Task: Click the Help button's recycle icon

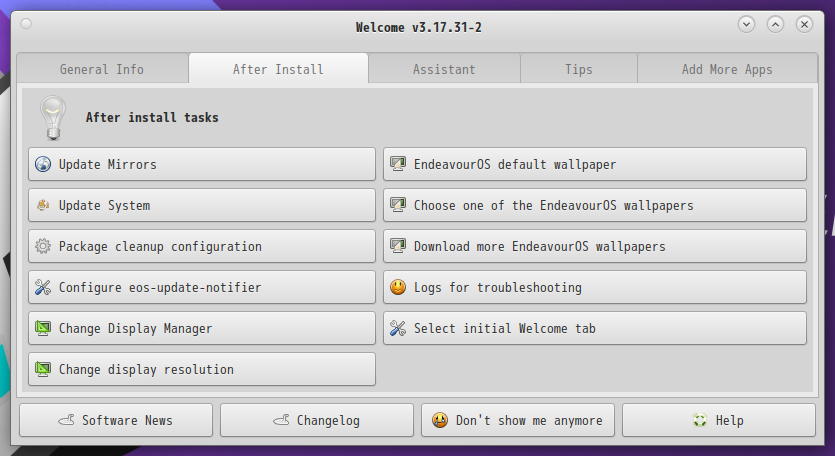Action: tap(700, 420)
